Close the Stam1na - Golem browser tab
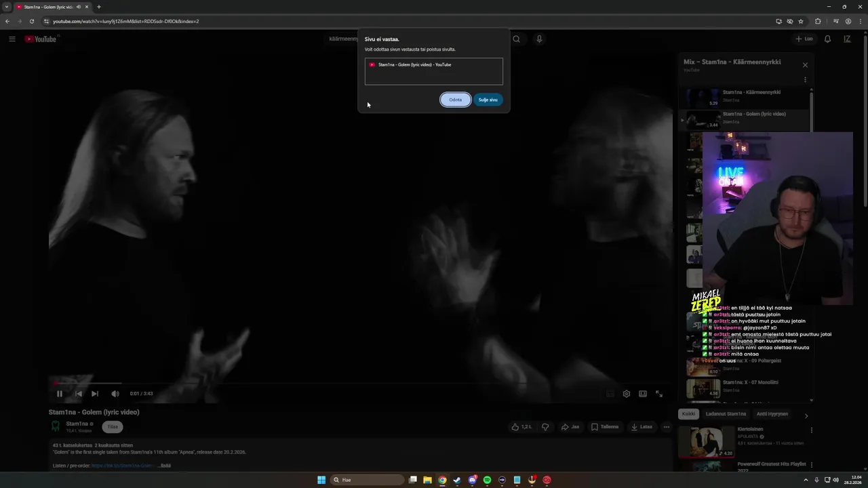The height and width of the screenshot is (488, 868). tap(87, 7)
